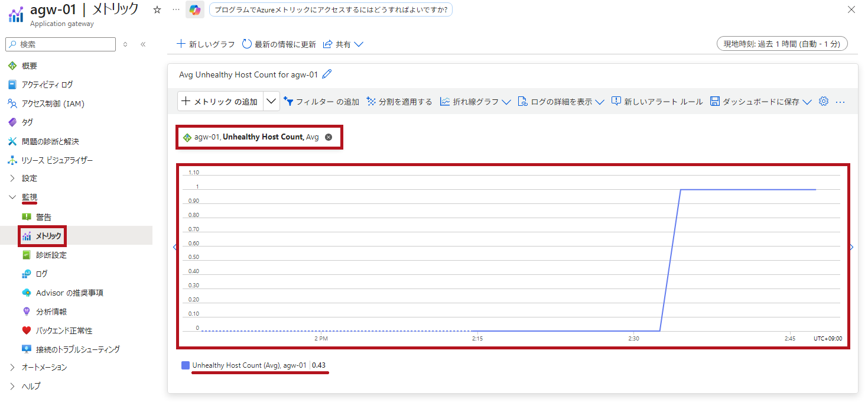Open リソース ビジュアライザー
This screenshot has height=402, width=868.
pyautogui.click(x=57, y=160)
